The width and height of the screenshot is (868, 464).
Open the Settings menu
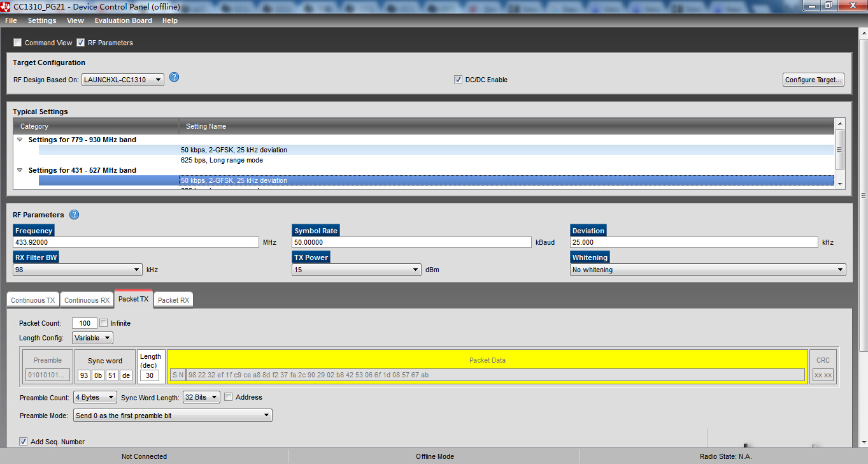coord(42,20)
